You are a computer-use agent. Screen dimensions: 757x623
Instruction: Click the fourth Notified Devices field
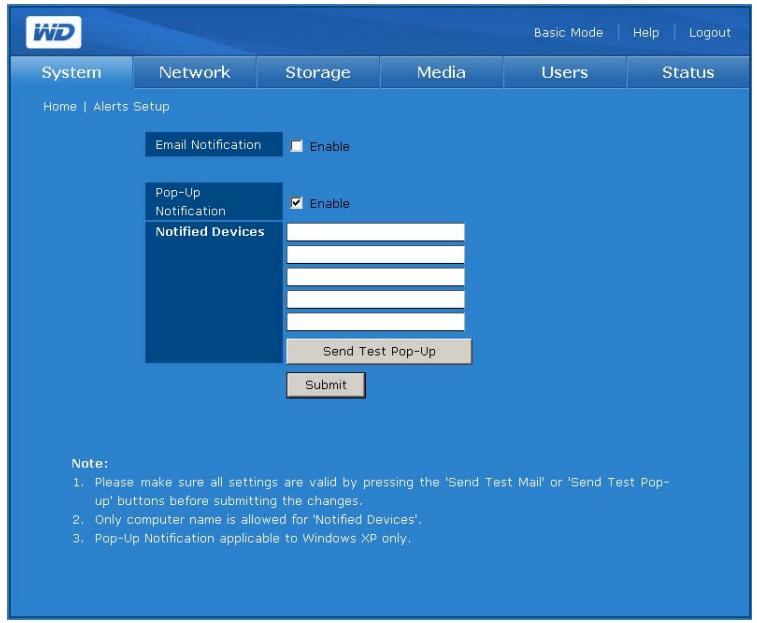[x=376, y=299]
